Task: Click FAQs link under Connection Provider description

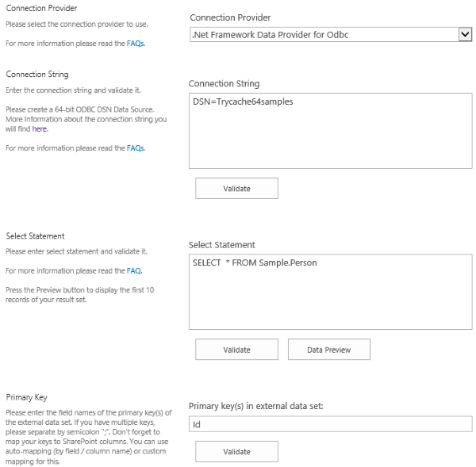Action: coord(136,44)
